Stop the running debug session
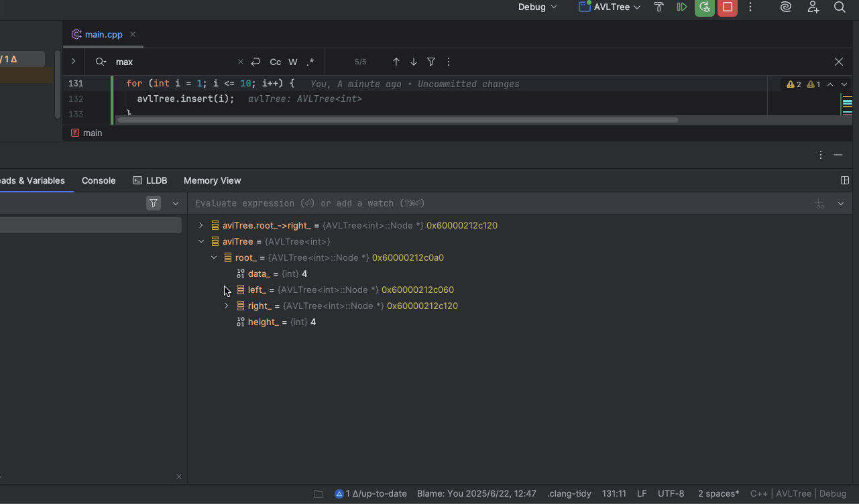 [x=728, y=7]
